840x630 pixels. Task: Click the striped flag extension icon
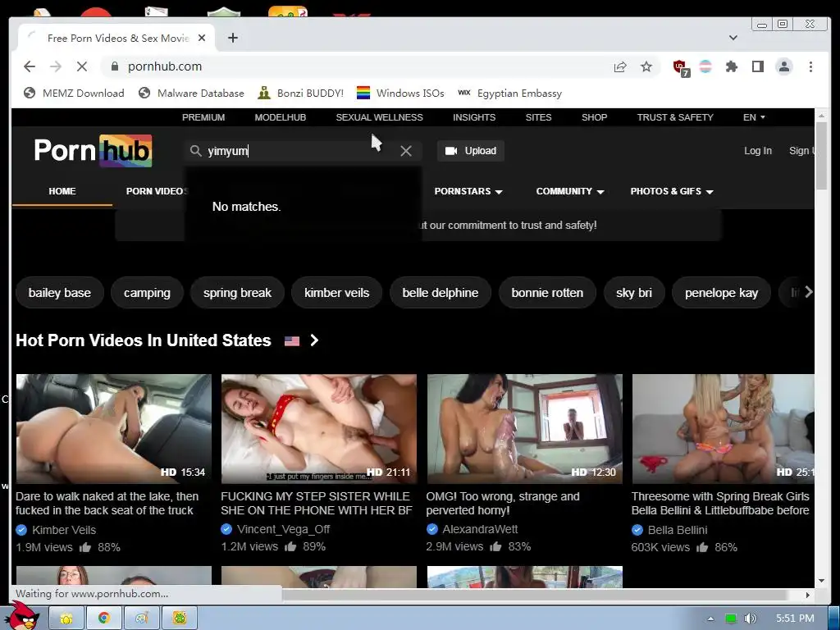pyautogui.click(x=705, y=66)
